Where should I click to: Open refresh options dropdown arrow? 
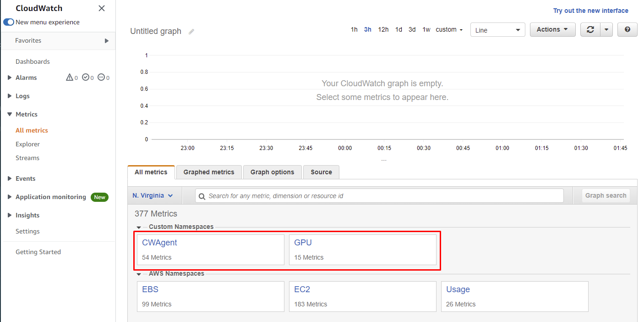point(606,29)
